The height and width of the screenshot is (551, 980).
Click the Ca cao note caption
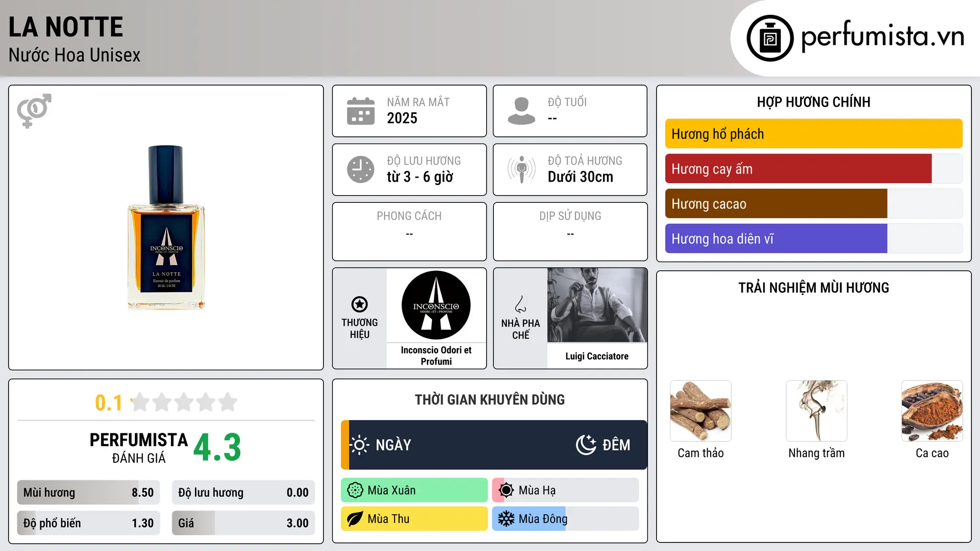932,453
